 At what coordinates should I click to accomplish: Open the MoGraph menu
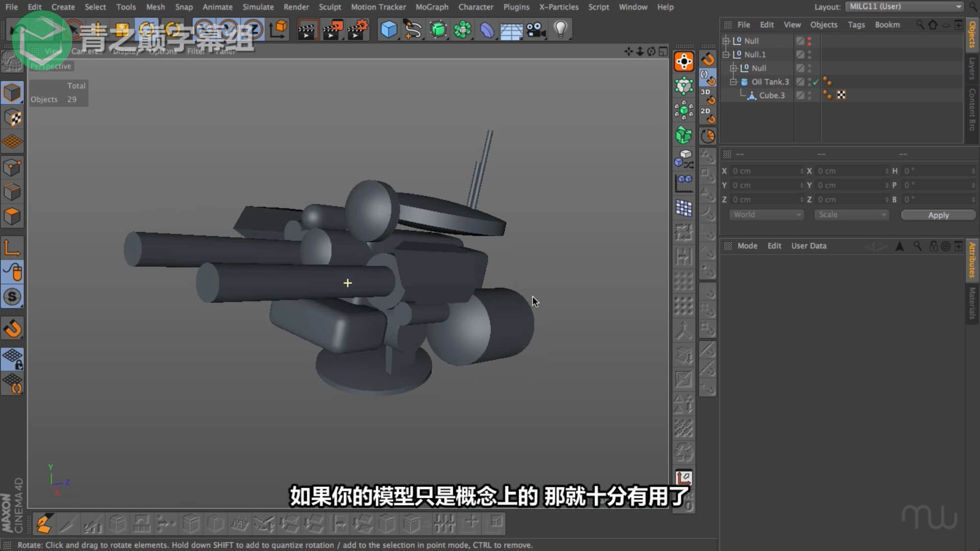coord(431,7)
